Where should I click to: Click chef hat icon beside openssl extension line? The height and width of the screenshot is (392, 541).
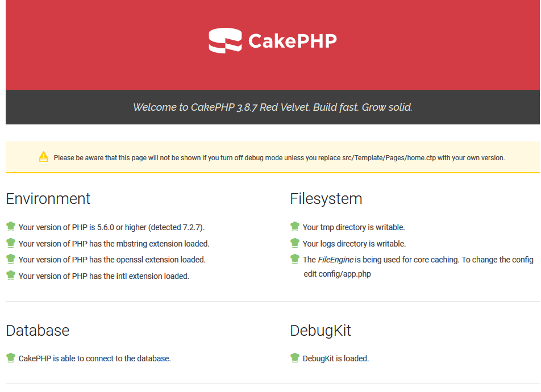coord(11,259)
